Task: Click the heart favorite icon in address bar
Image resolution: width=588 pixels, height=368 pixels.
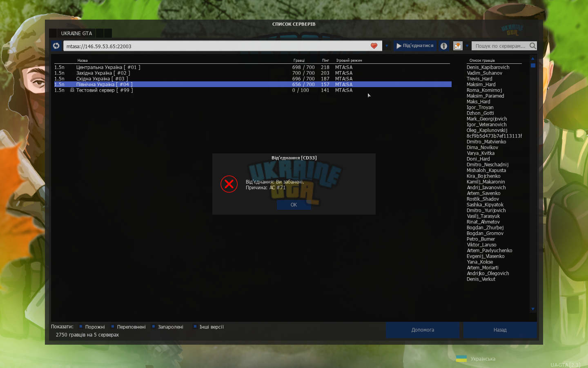Action: click(x=374, y=46)
